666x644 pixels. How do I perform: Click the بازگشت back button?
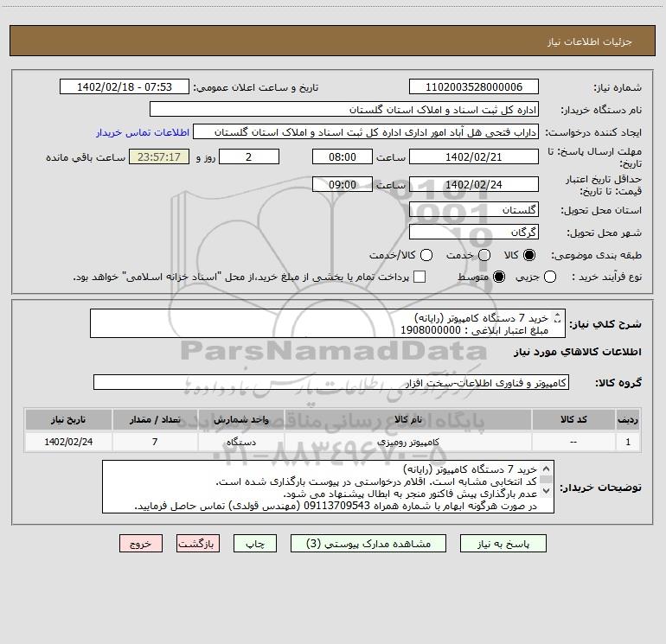click(x=198, y=544)
